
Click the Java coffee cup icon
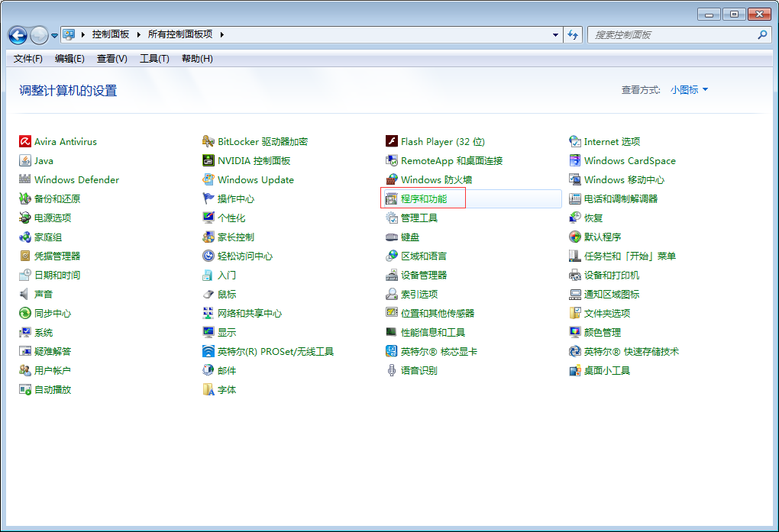pyautogui.click(x=25, y=160)
